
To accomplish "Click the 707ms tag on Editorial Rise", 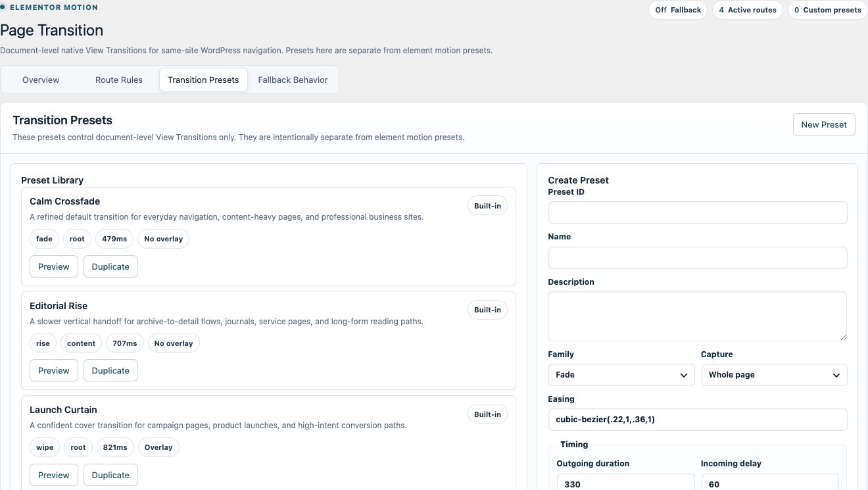I will click(125, 343).
